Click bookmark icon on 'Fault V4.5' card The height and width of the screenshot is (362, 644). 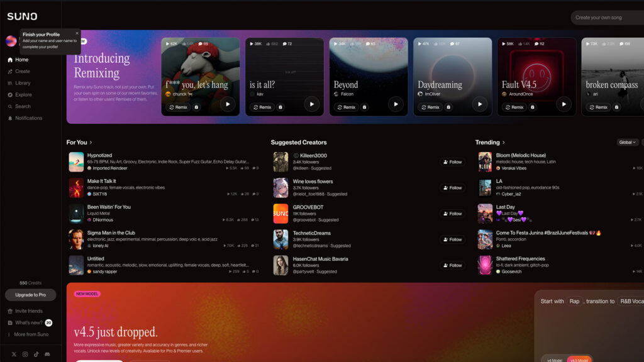pyautogui.click(x=532, y=107)
